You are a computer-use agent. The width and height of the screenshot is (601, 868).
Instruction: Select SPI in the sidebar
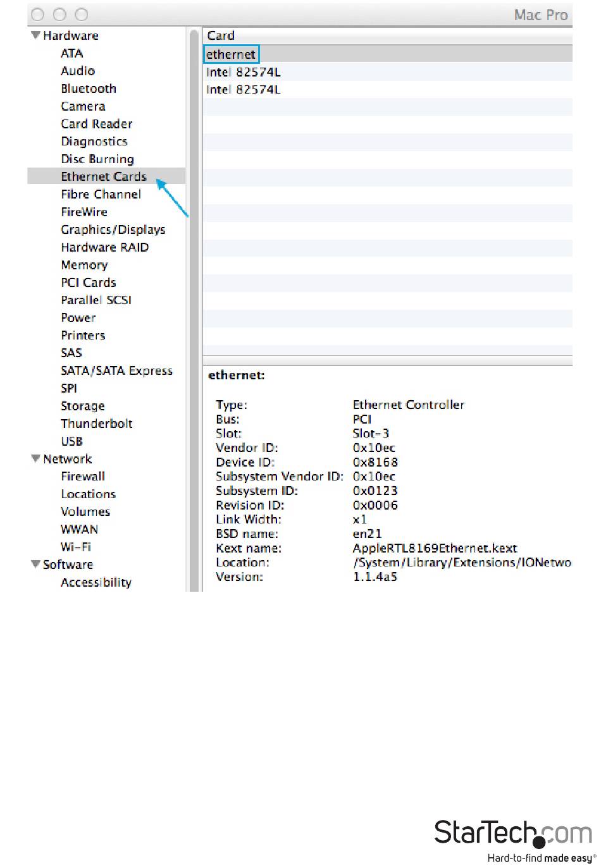(69, 388)
